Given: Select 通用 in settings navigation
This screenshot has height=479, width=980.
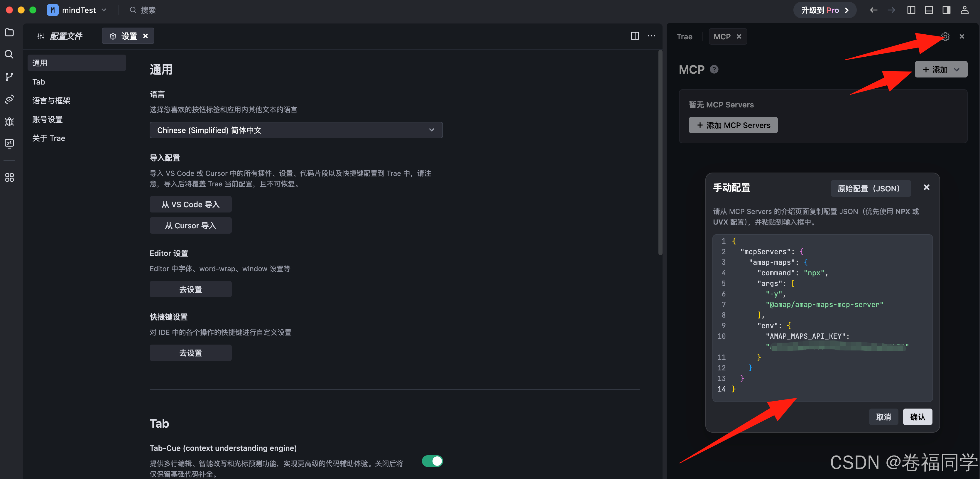Looking at the screenshot, I should (x=77, y=63).
